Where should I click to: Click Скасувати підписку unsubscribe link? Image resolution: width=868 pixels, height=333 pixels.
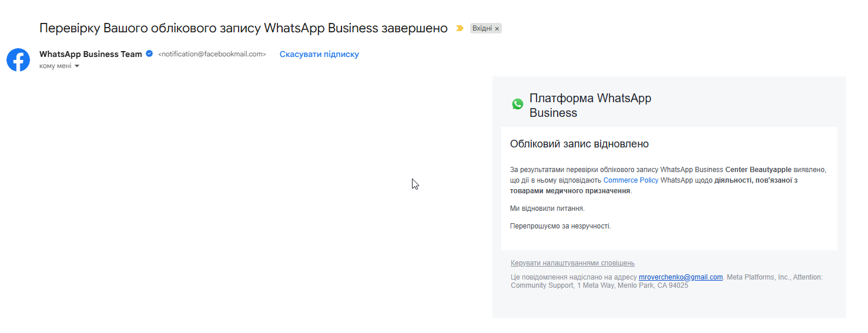click(x=319, y=54)
